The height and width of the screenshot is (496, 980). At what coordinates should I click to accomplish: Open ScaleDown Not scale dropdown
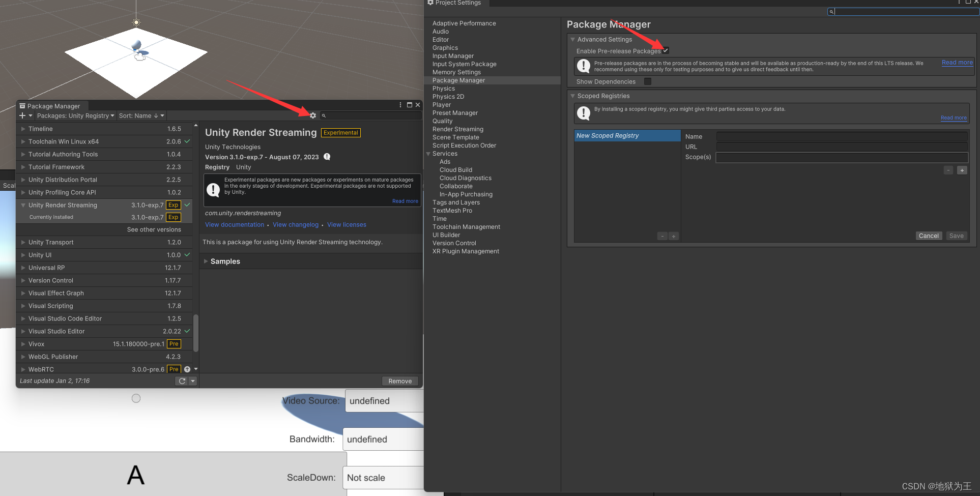pos(384,478)
